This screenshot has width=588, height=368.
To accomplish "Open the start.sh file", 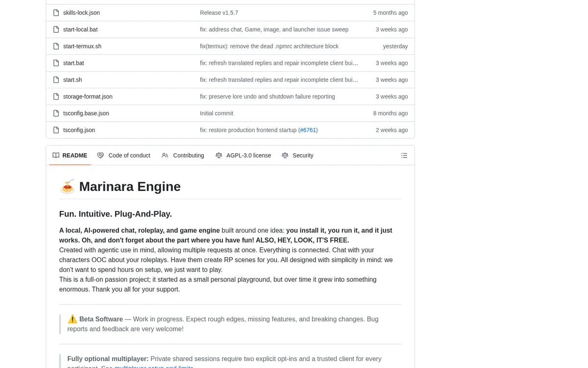I will pyautogui.click(x=73, y=79).
